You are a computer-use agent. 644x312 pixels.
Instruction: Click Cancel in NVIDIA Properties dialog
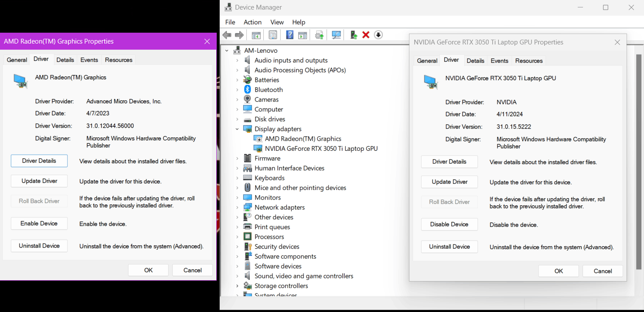[x=603, y=271]
